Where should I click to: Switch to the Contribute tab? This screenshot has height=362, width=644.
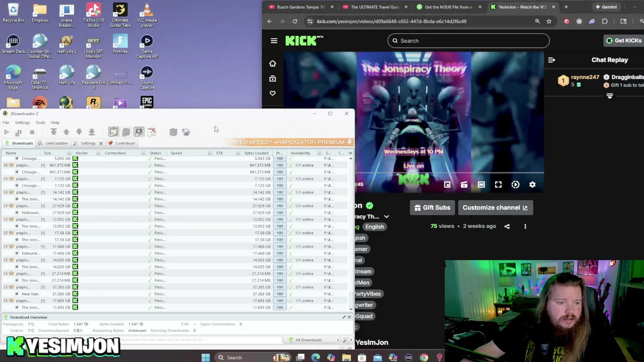(x=121, y=143)
